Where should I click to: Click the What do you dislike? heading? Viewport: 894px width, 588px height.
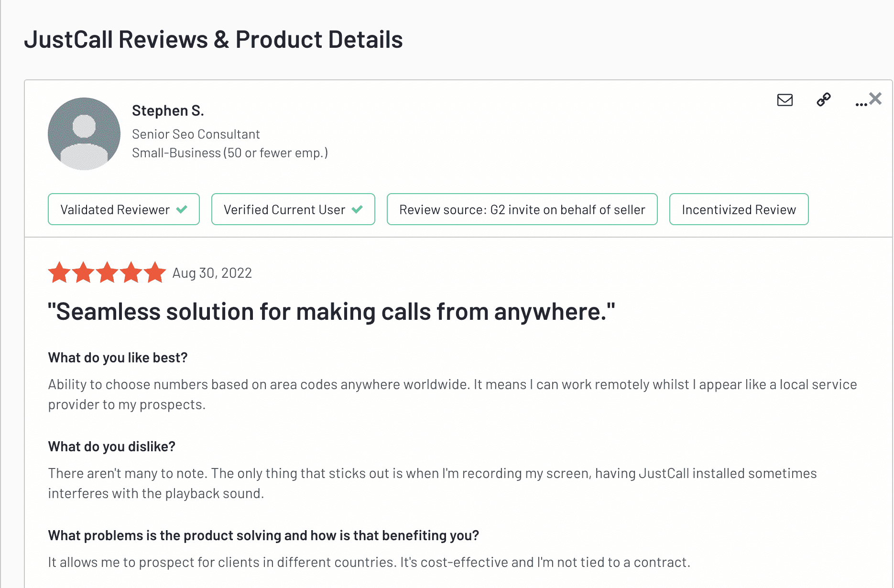(112, 446)
